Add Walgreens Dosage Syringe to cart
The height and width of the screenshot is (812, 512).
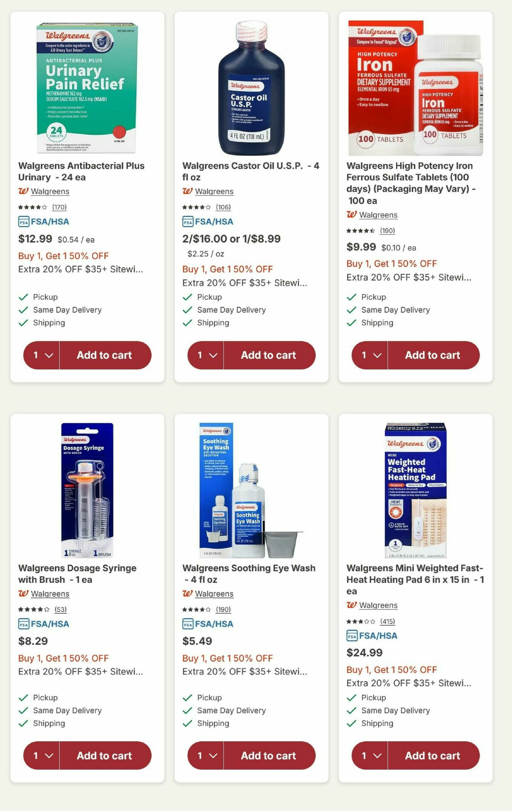click(104, 756)
